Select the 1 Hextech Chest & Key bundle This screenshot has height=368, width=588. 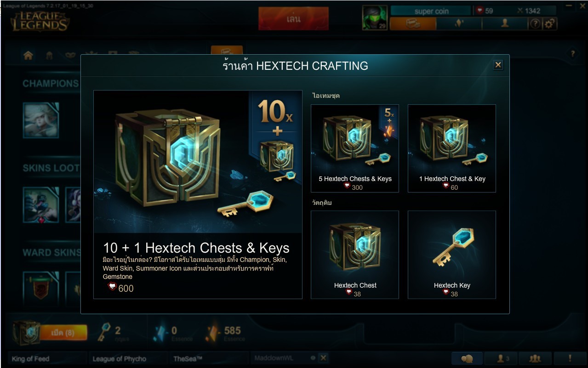tap(452, 148)
